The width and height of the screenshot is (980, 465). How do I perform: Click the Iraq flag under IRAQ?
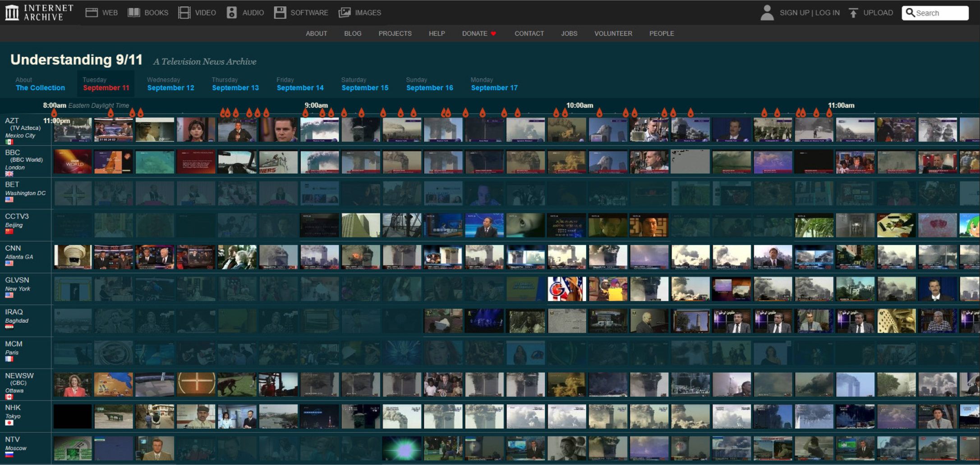[9, 327]
